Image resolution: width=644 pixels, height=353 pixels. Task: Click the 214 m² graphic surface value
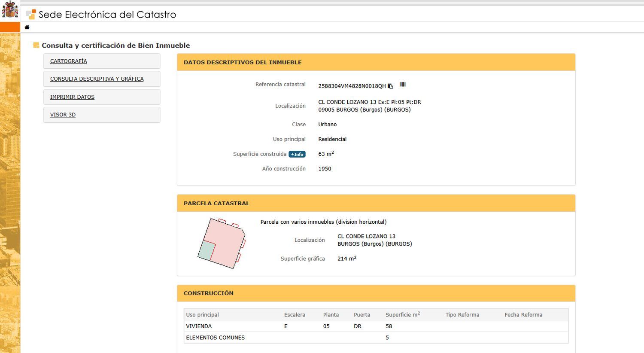pos(347,259)
